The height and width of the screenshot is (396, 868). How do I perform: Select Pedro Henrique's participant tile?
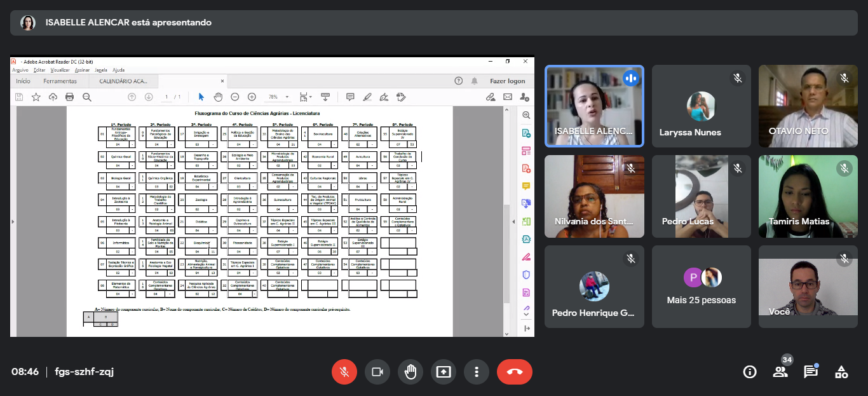594,287
